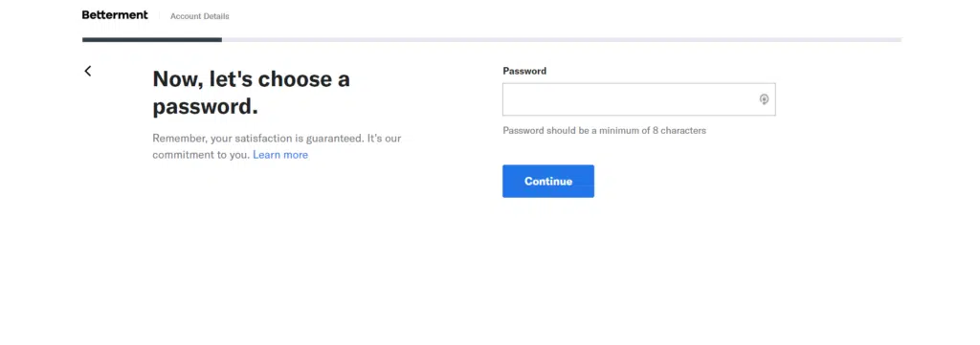Select the Account Details header label
Viewport: 980px width, 345px height.
coord(199,16)
